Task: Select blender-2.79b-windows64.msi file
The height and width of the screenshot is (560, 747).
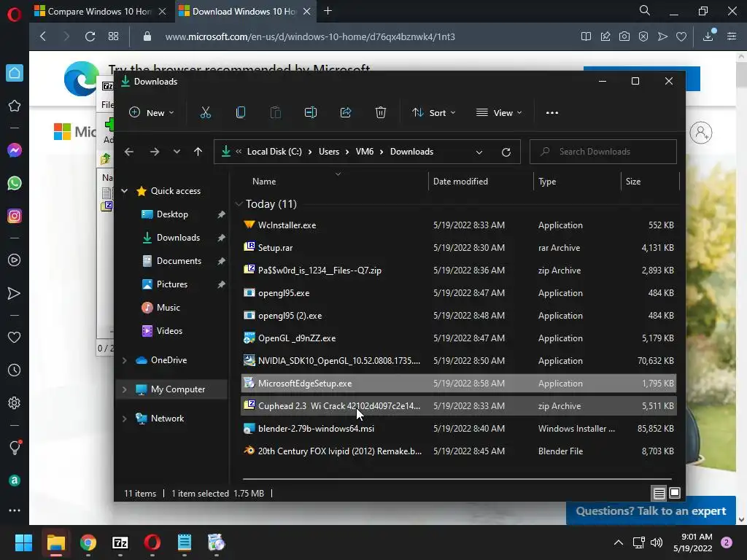Action: pos(458,429)
